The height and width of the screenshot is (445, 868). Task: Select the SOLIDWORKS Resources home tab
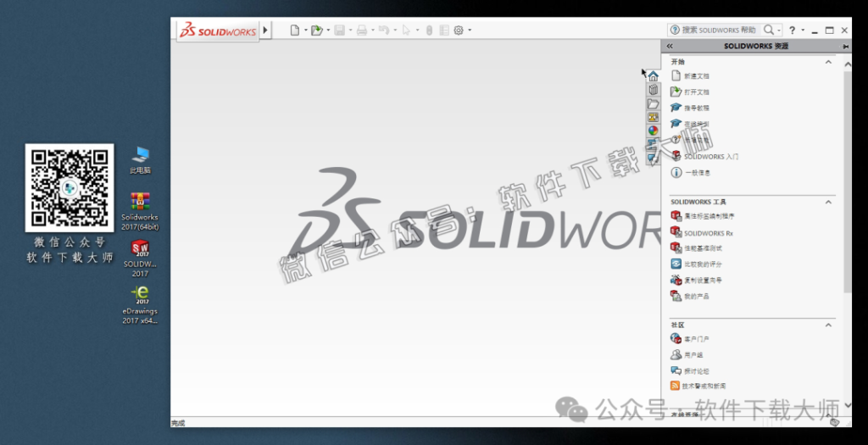tap(654, 75)
